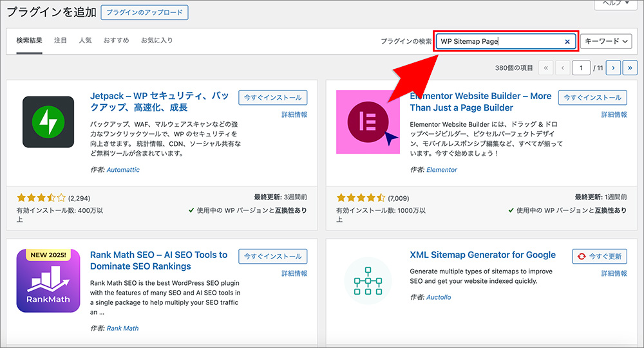Go to the next results page

[x=613, y=68]
